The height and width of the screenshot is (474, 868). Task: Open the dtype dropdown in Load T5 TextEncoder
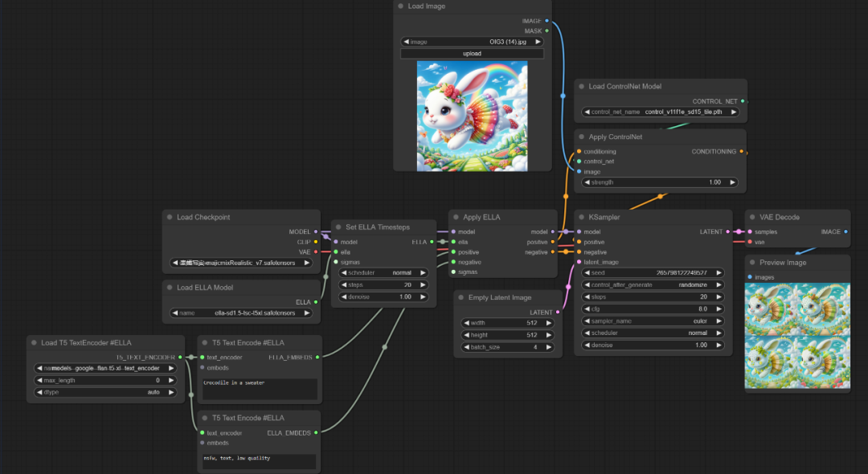tap(105, 392)
